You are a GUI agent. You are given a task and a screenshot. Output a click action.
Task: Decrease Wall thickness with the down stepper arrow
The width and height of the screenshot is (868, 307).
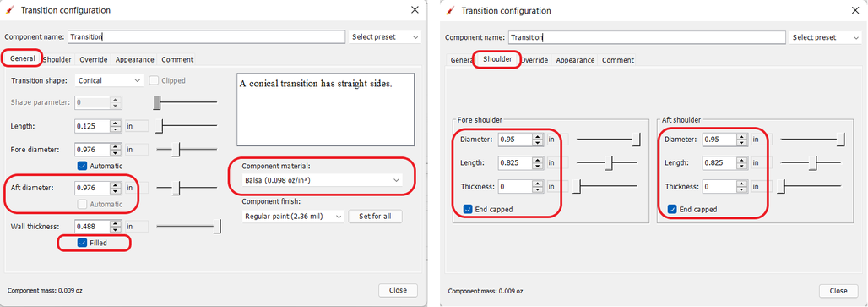pyautogui.click(x=115, y=229)
